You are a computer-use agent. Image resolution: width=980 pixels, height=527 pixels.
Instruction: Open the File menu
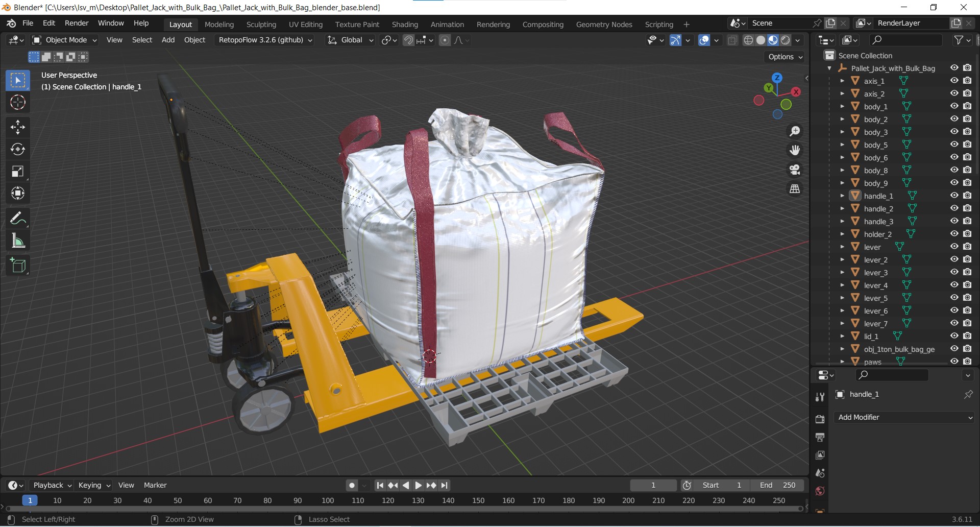(x=28, y=23)
